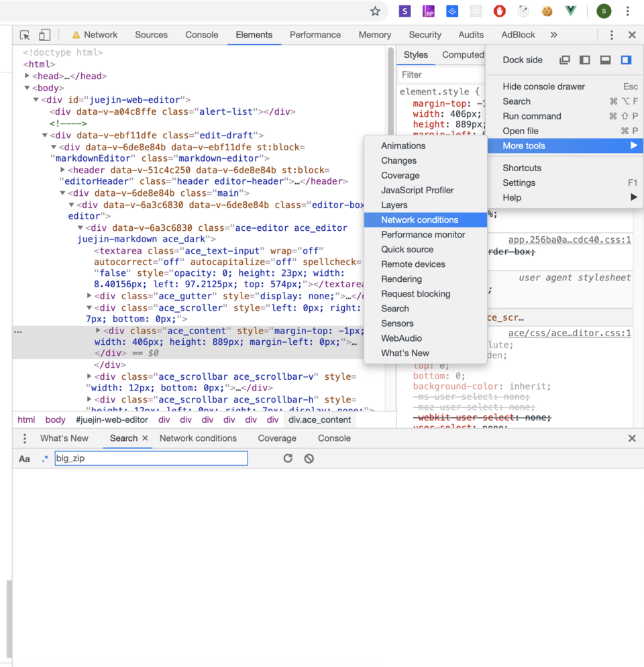Expand the ace_gutter div node

click(90, 296)
